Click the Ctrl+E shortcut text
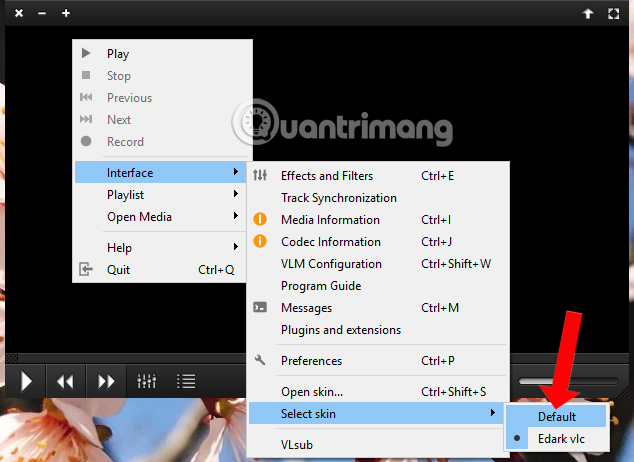 437,176
